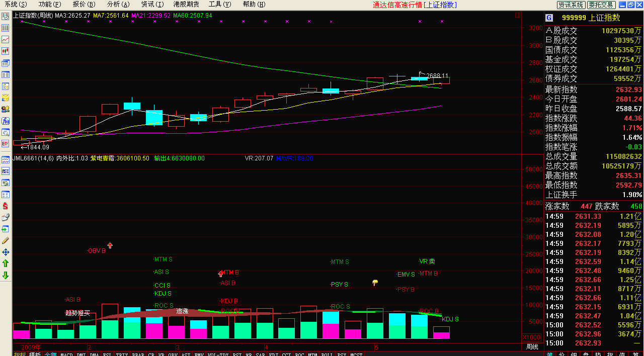Image resolution: width=644 pixels, height=356 pixels.
Task: Open the line chart icon in left toolbar
Action: tap(6, 39)
